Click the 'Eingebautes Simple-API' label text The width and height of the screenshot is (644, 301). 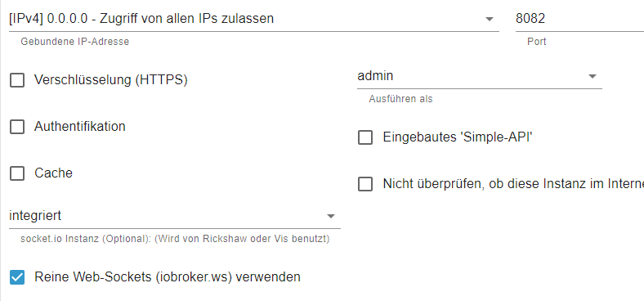tap(458, 137)
